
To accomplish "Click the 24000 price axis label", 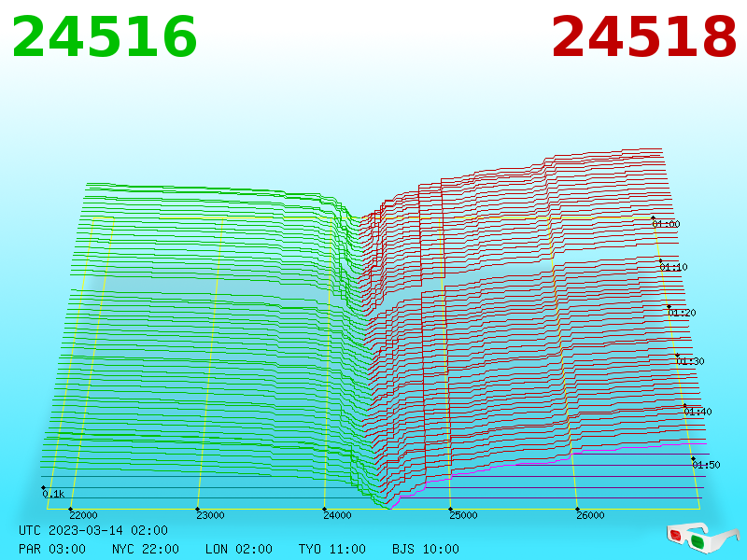I will click(337, 515).
